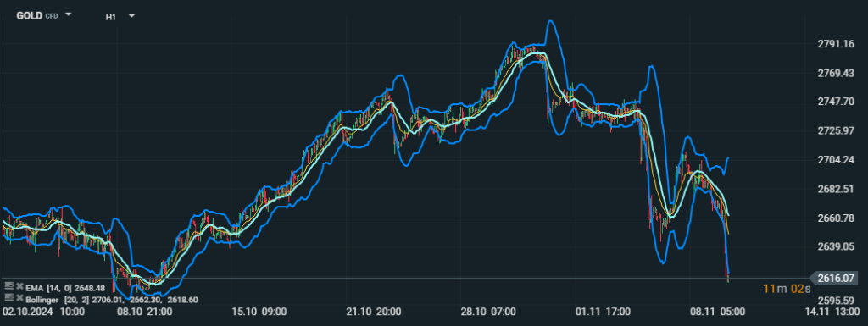Viewport: 868px width, 326px height.
Task: Click the GOLD instrument name
Action: click(29, 15)
